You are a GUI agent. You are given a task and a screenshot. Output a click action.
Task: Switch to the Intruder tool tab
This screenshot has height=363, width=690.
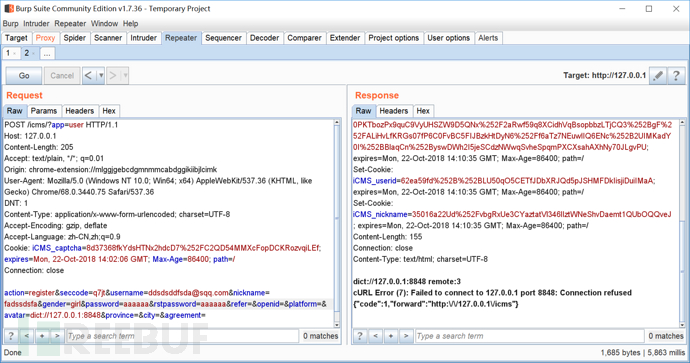[143, 38]
